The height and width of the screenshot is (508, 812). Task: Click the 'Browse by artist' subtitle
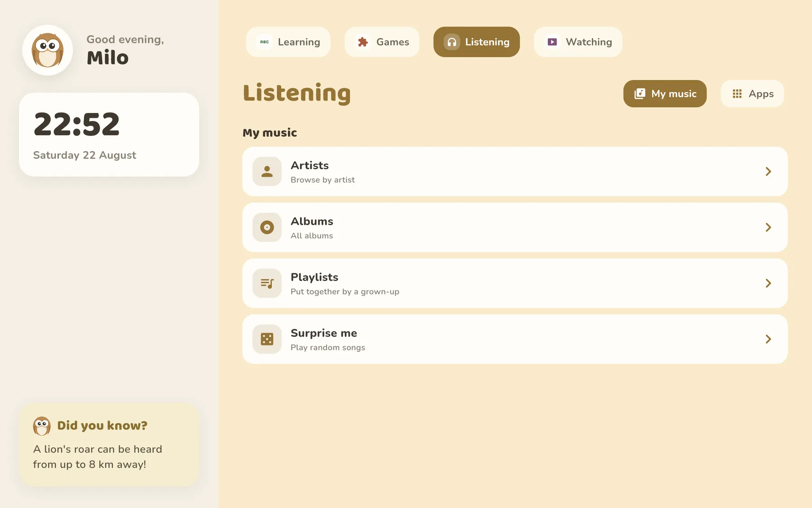(323, 180)
